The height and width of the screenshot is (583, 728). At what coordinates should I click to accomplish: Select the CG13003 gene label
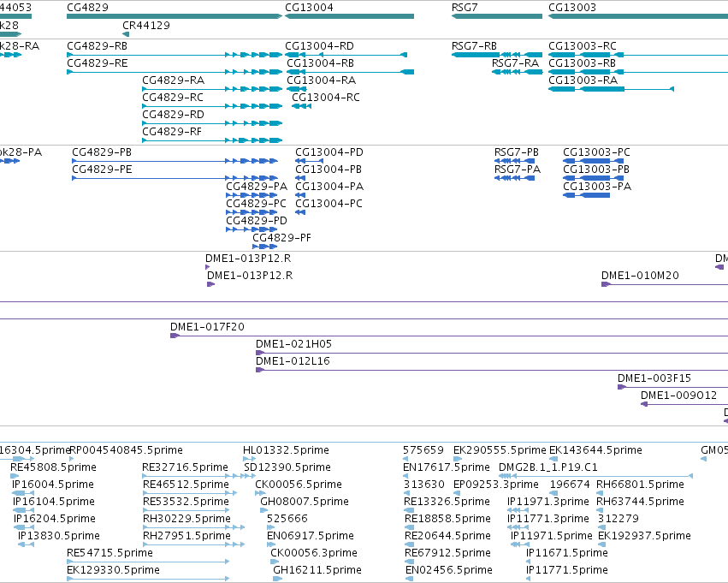coord(572,8)
